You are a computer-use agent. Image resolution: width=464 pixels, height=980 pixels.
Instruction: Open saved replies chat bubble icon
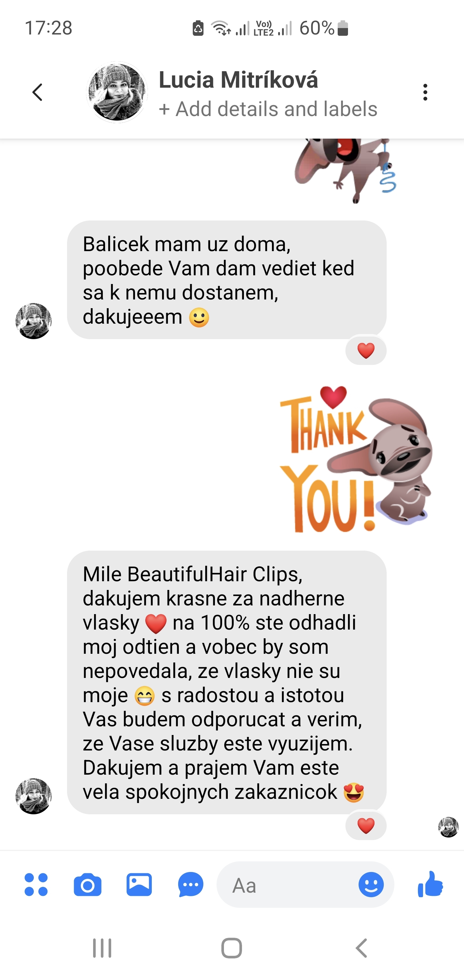[x=190, y=885]
